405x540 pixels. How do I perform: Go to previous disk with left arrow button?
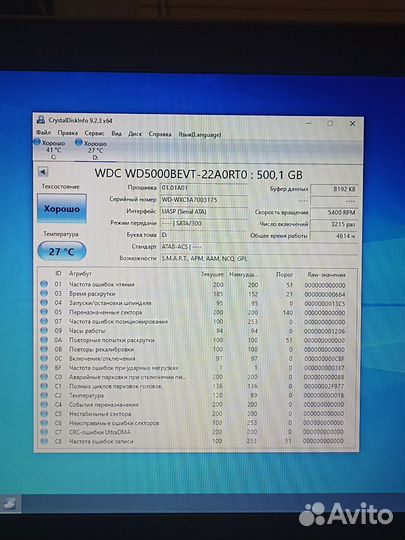click(x=43, y=172)
